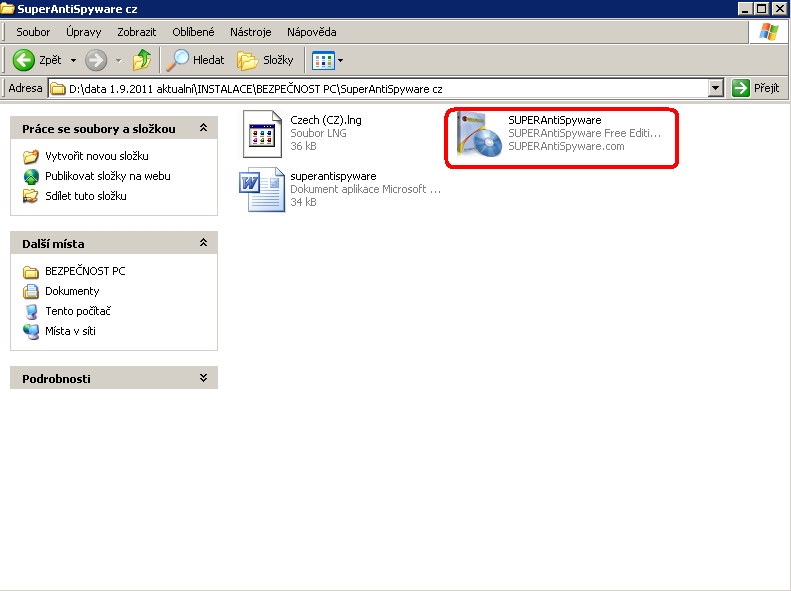
Task: Click the Přejít button label
Action: point(767,88)
